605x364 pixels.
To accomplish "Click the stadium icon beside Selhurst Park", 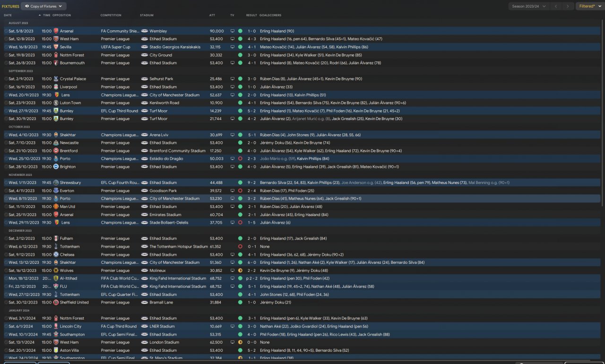I will [144, 79].
